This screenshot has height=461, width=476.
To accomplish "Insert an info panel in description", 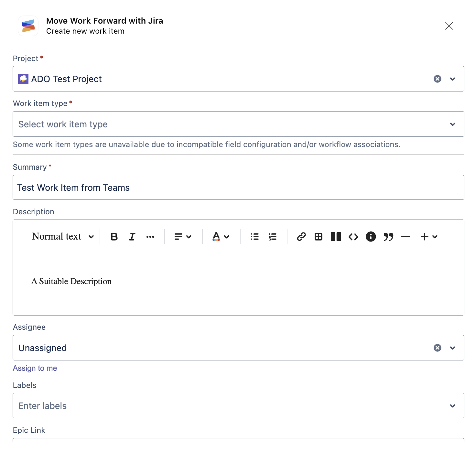I will coord(371,237).
